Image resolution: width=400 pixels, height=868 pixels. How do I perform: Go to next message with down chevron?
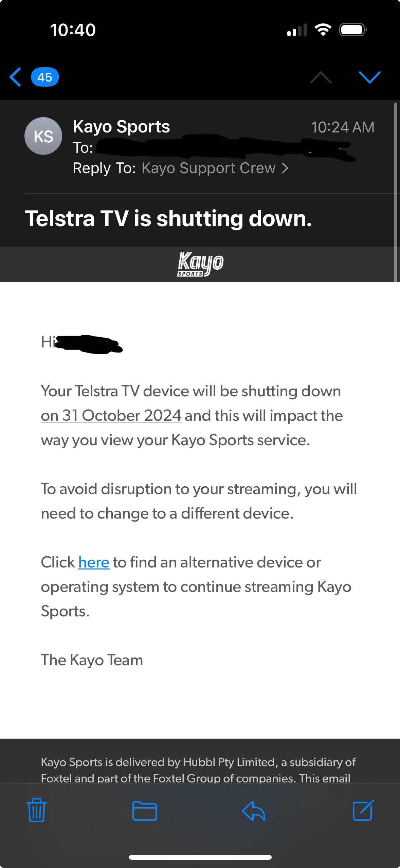coord(369,77)
